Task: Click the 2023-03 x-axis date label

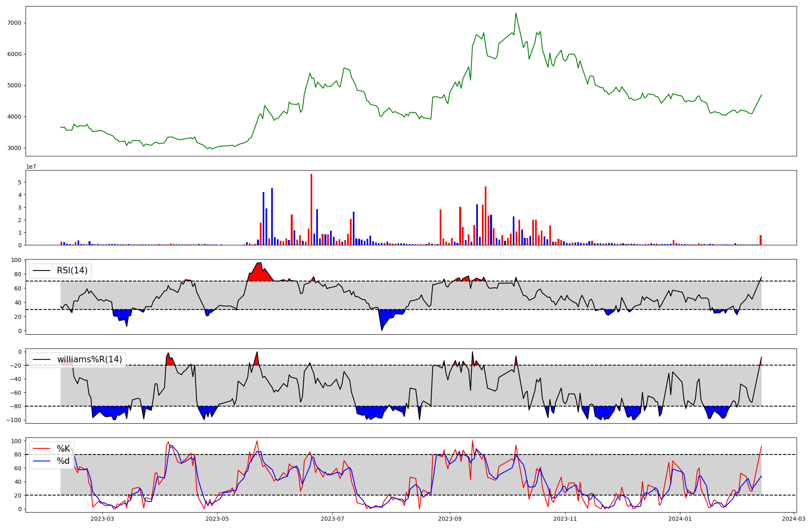Action: pos(102,519)
